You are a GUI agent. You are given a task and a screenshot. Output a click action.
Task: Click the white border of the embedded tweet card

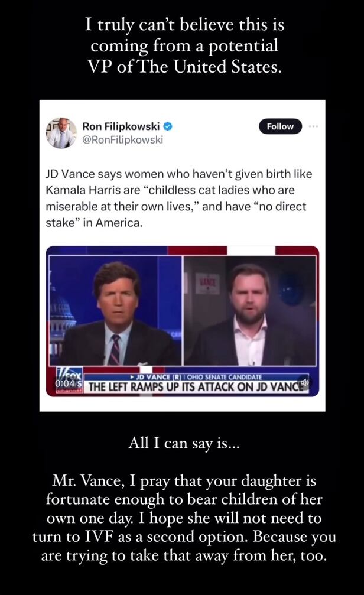click(182, 405)
